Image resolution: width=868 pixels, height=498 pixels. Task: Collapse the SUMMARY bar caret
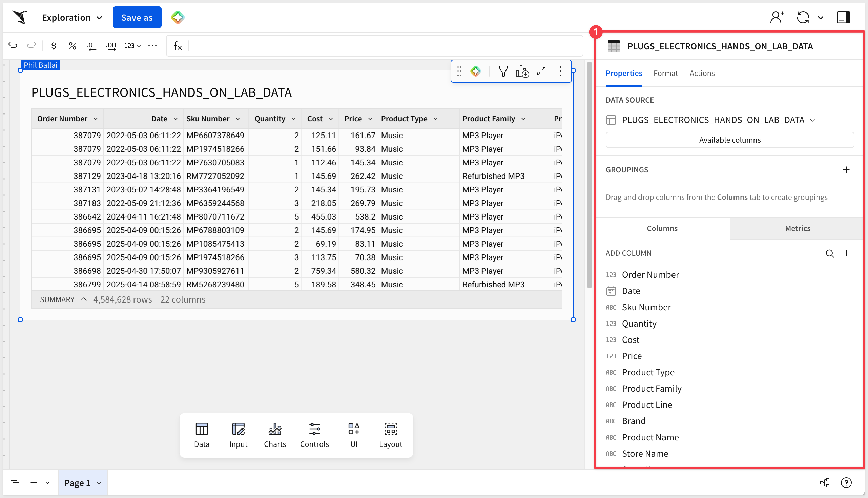point(83,299)
